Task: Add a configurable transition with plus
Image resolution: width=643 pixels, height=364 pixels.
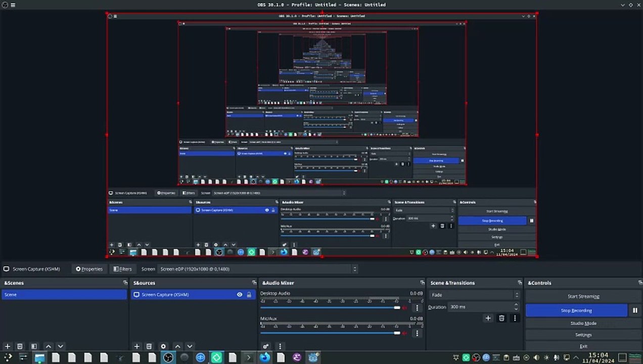Action: [488, 318]
